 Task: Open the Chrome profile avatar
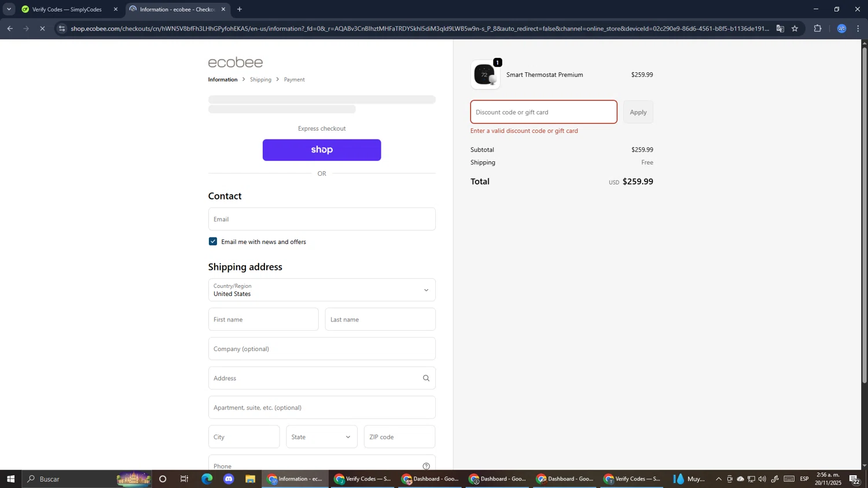pos(841,28)
